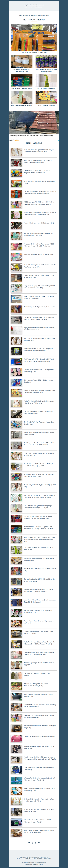Open the BIC markers Sam's Club image
This screenshot has height=868, width=68.
tap(34, 37)
